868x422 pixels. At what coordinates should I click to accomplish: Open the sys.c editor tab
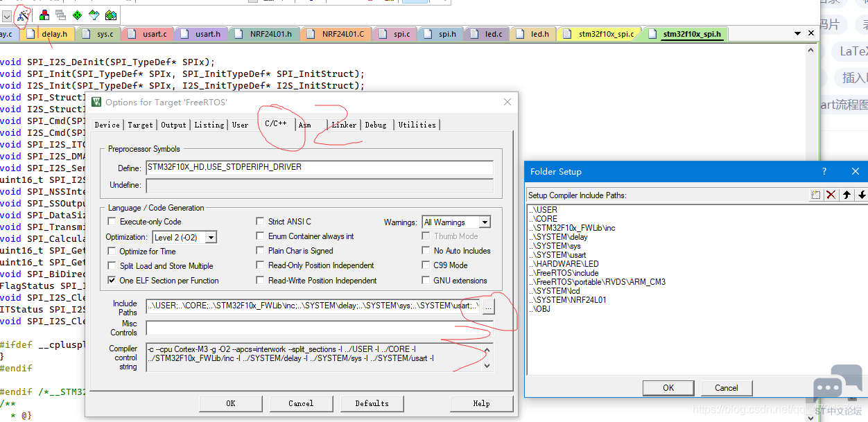pos(99,33)
